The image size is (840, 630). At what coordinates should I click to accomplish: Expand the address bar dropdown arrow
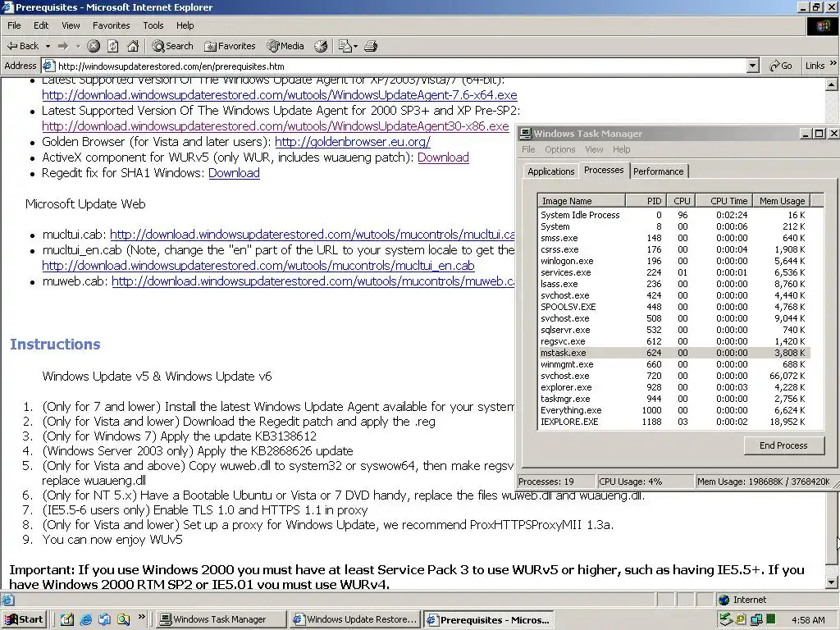tap(753, 66)
